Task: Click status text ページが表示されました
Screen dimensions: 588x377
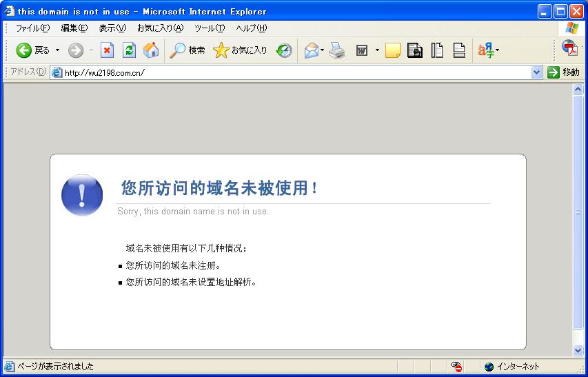Action: click(x=55, y=367)
